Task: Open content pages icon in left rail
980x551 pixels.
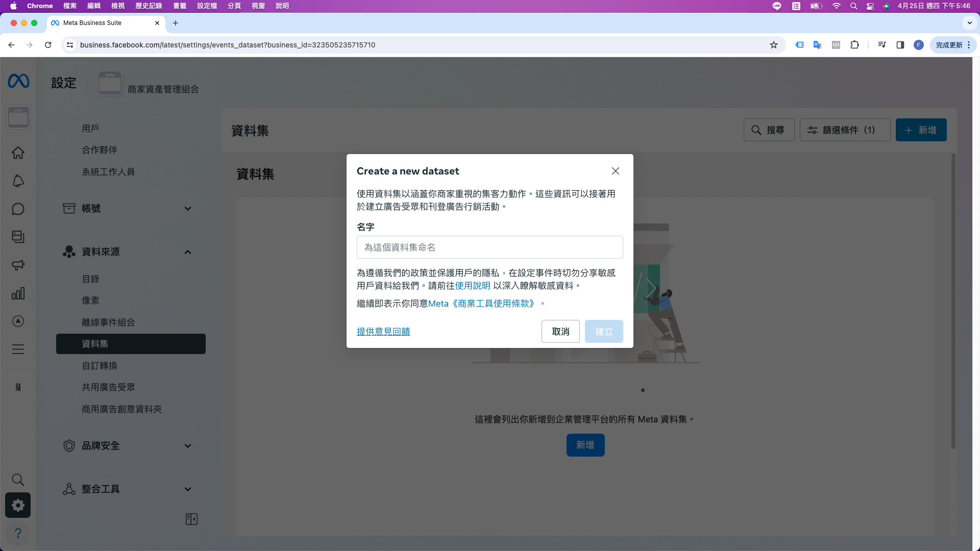Action: [18, 237]
